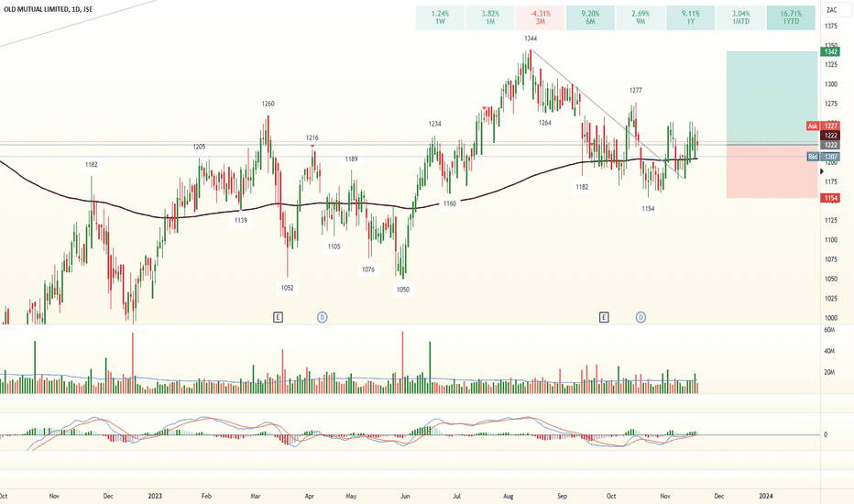Click the 1052 low price label
This screenshot has height=504, width=854.
coord(288,288)
